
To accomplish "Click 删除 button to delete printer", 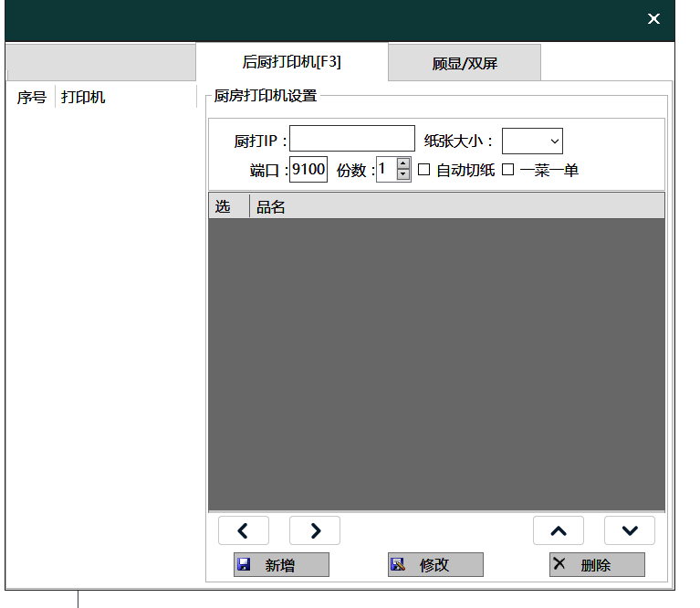I will point(597,565).
